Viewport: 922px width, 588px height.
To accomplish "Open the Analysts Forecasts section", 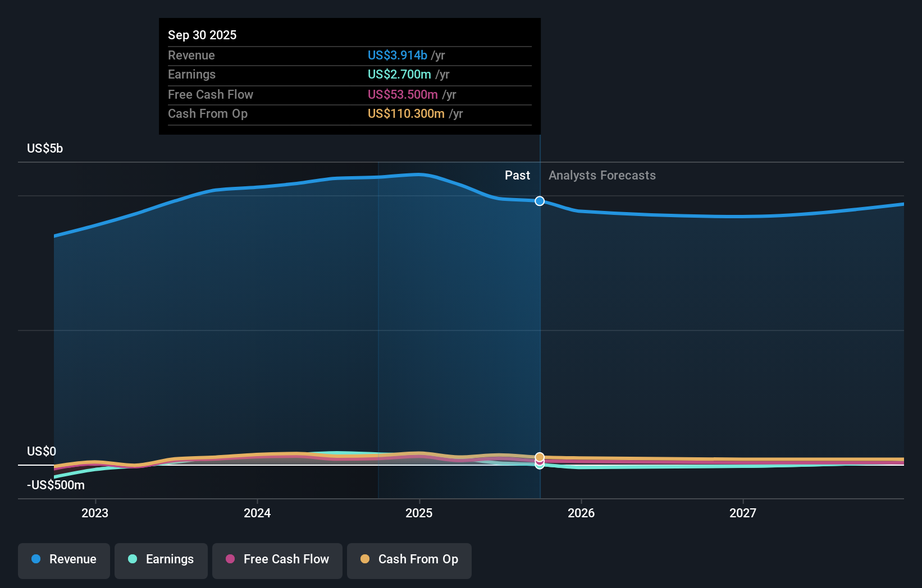I will point(602,175).
